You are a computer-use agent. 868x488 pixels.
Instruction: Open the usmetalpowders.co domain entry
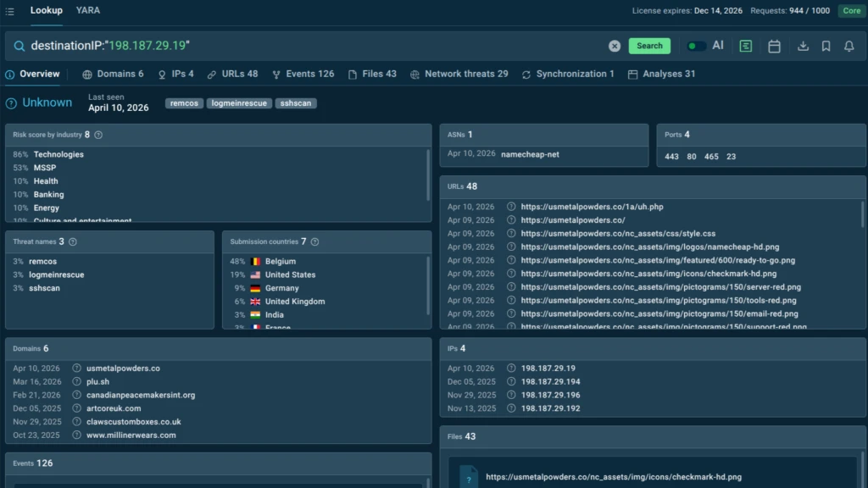pos(123,369)
